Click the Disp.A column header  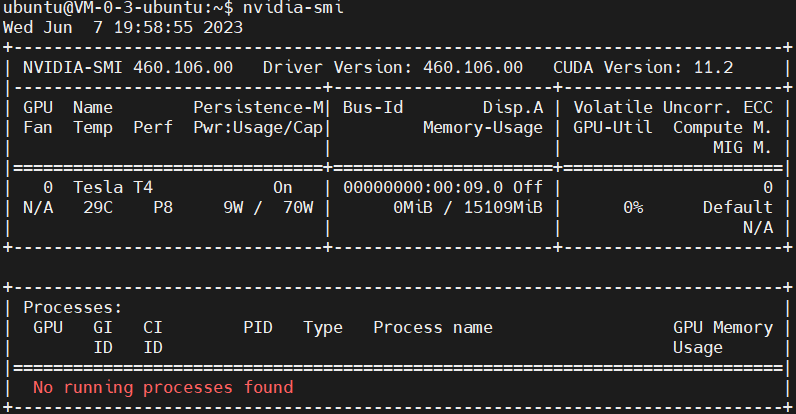click(513, 107)
